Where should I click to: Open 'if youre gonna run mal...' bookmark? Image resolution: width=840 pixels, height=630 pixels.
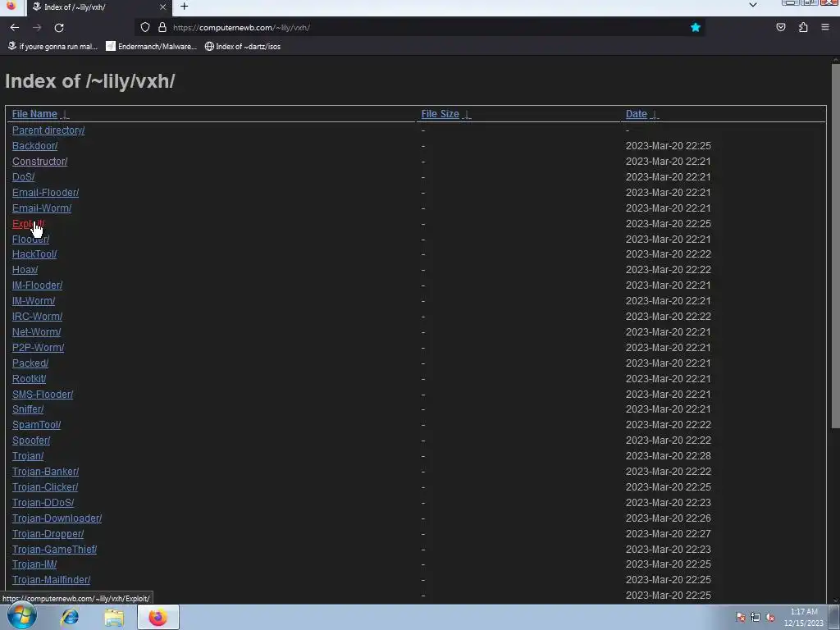click(x=52, y=47)
